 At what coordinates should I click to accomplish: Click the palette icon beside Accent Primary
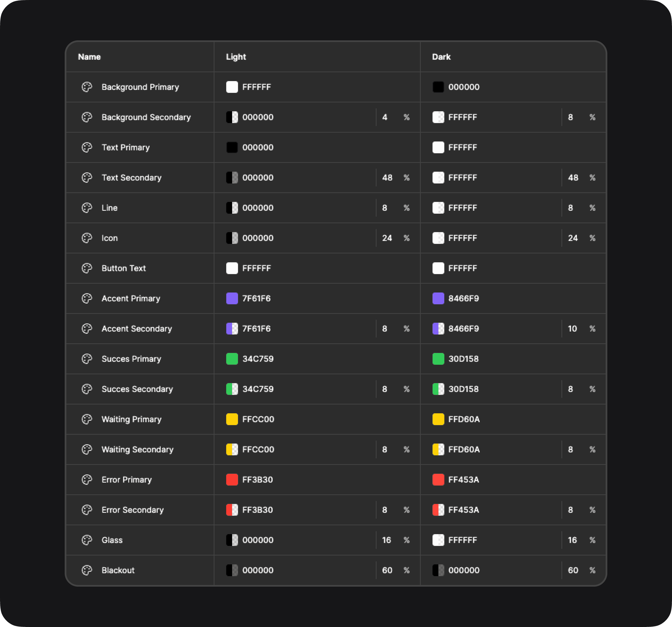87,298
